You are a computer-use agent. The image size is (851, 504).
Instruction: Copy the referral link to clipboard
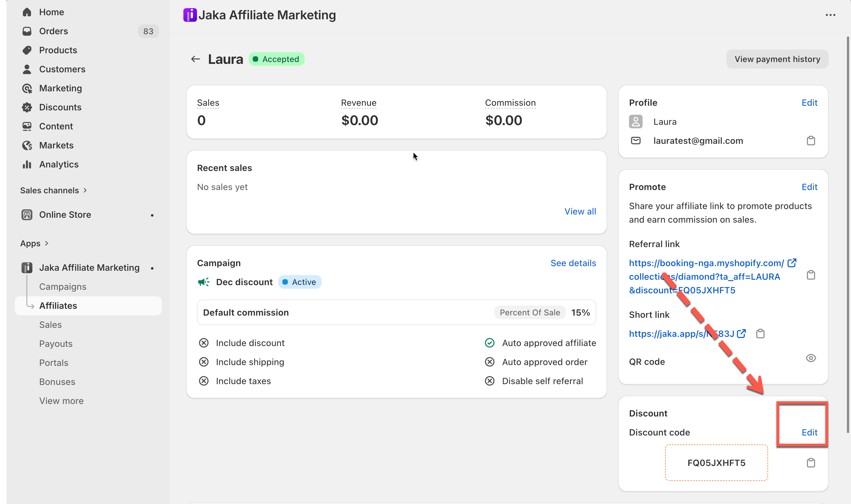click(x=810, y=275)
